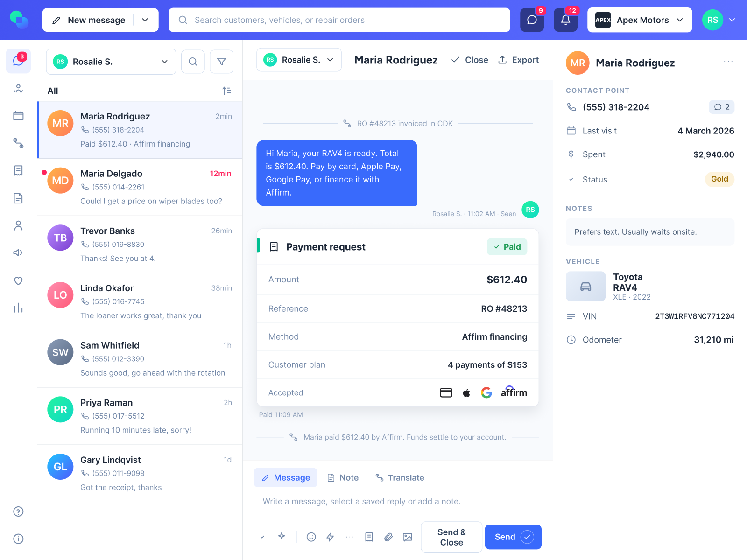The width and height of the screenshot is (747, 560).
Task: Open the customers sidebar icon under inbox
Action: (18, 89)
